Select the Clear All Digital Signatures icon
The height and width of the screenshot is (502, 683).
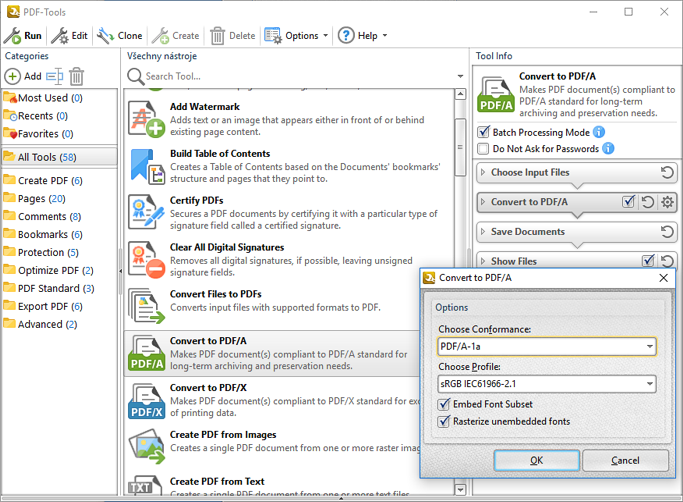point(146,259)
